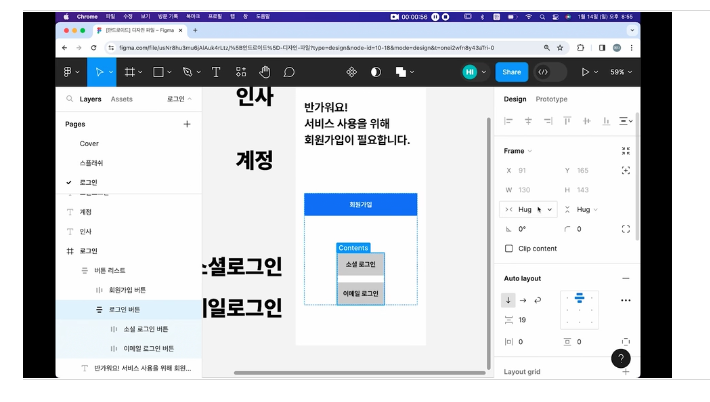Toggle the Dev Mode switch
The height and width of the screenshot is (402, 710).
(x=550, y=72)
